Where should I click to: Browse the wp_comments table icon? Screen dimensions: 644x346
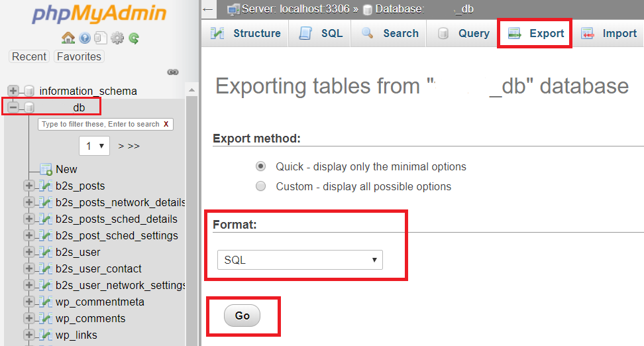46,318
